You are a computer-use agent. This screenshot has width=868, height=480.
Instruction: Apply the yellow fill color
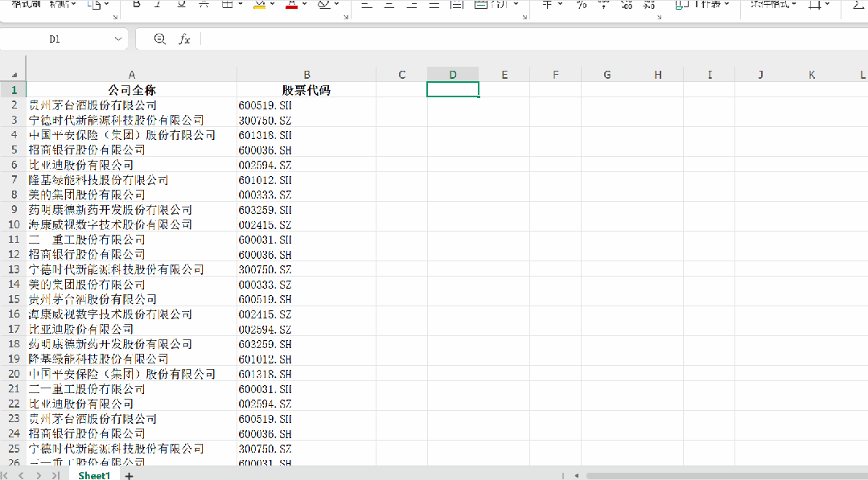coord(258,5)
